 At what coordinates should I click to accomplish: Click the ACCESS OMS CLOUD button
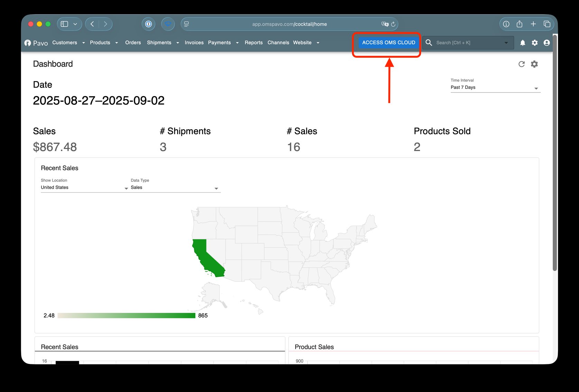pos(388,43)
